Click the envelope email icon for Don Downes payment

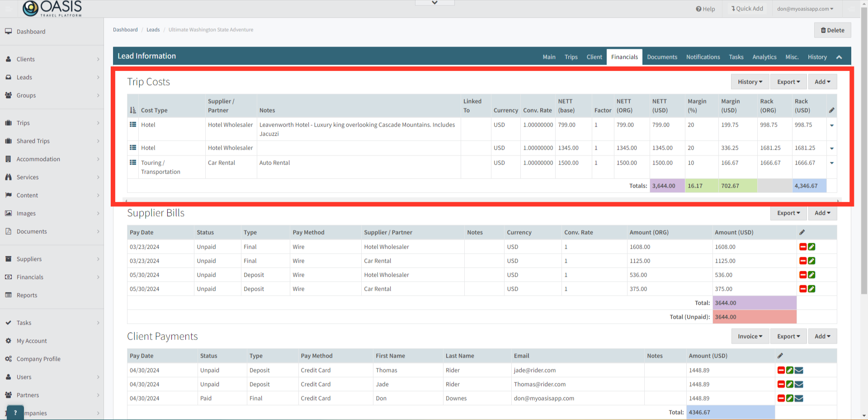coord(799,398)
